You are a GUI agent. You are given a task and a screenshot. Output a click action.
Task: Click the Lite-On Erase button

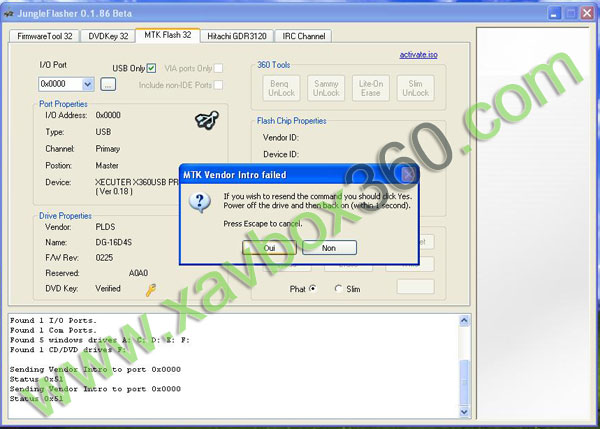[371, 88]
